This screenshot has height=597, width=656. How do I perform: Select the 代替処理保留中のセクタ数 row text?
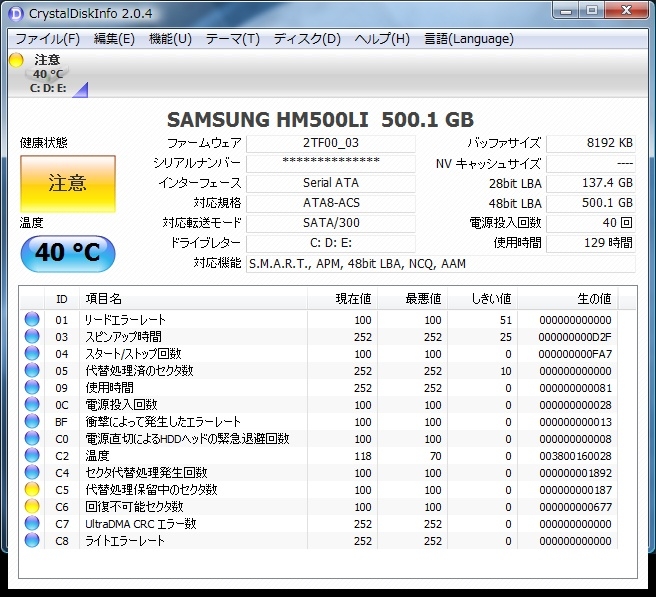tap(151, 490)
